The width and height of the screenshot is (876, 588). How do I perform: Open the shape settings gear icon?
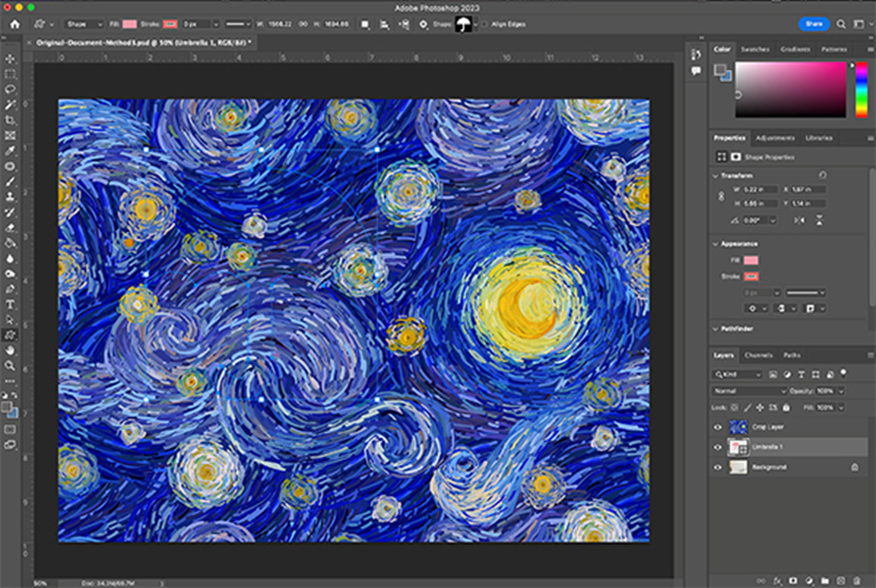pyautogui.click(x=423, y=24)
